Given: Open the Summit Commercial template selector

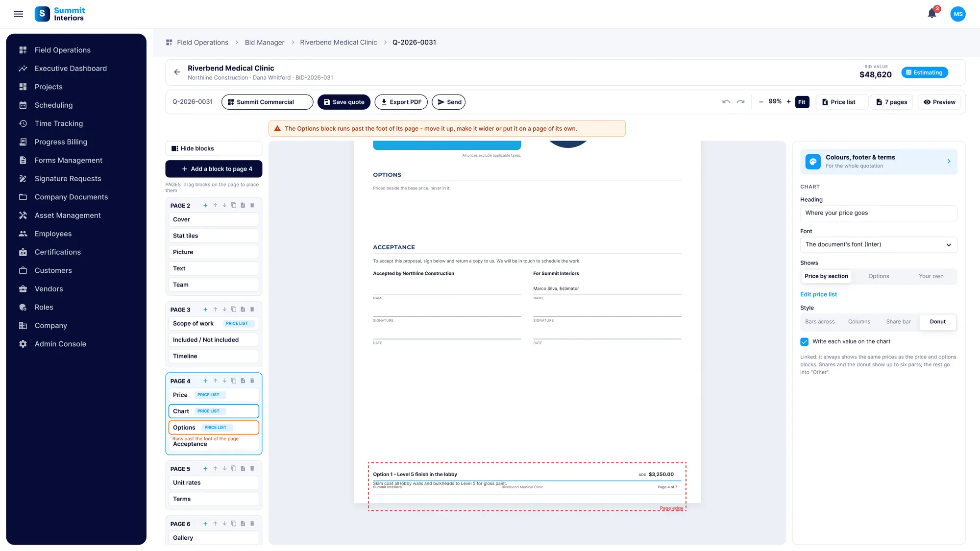Looking at the screenshot, I should [267, 102].
